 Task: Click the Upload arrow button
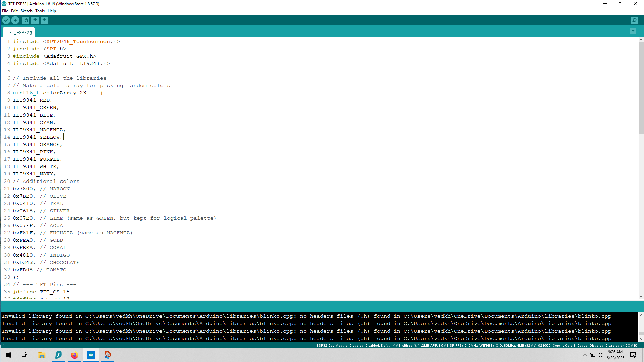(x=15, y=20)
